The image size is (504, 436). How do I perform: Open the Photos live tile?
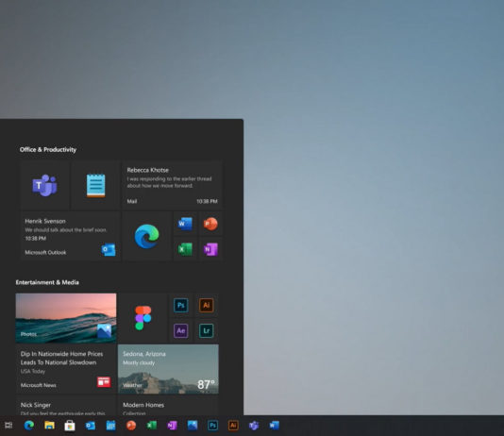[x=66, y=318]
